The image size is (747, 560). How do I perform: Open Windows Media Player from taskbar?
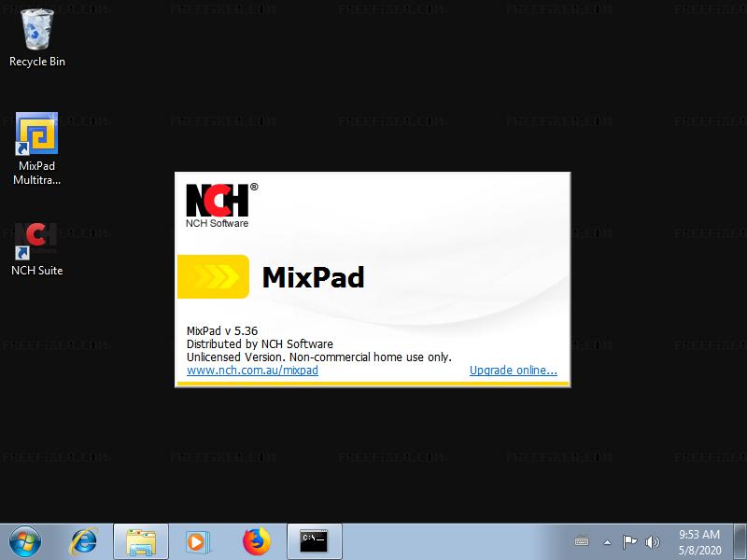coord(197,542)
